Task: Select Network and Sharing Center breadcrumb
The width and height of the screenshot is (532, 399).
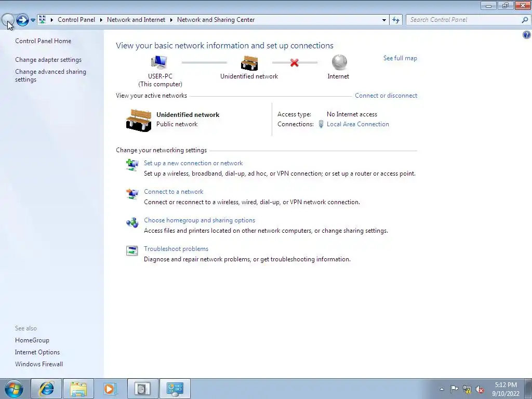Action: (x=216, y=20)
